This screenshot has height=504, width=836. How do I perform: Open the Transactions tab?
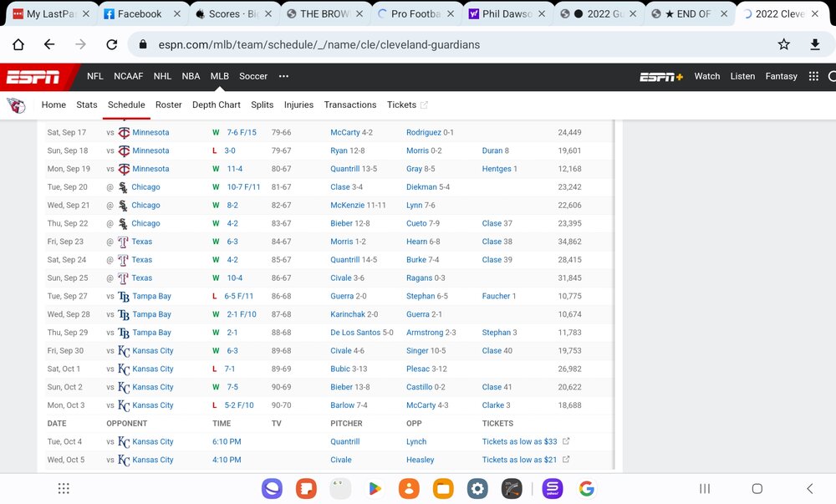pyautogui.click(x=350, y=105)
